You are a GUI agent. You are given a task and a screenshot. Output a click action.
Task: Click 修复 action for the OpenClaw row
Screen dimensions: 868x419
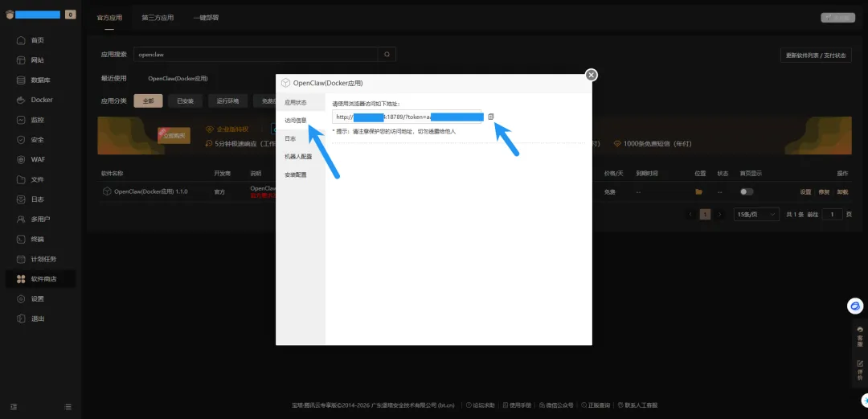point(824,191)
